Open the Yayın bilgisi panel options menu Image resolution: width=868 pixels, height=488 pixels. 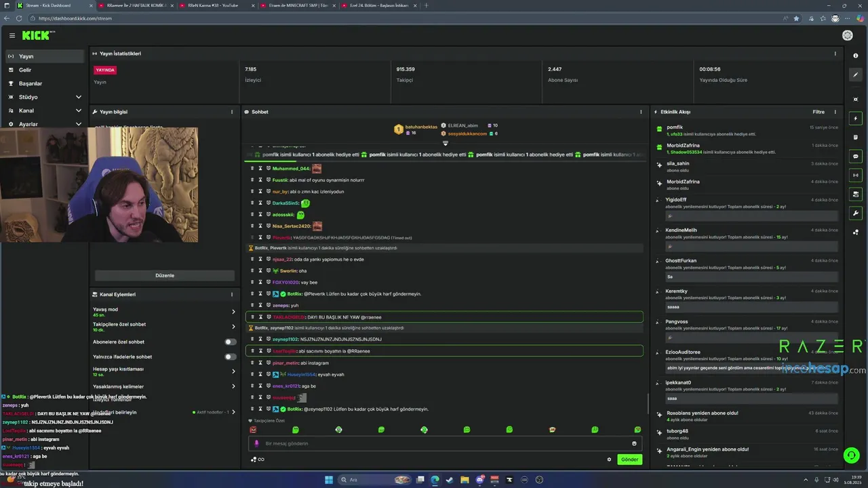232,112
